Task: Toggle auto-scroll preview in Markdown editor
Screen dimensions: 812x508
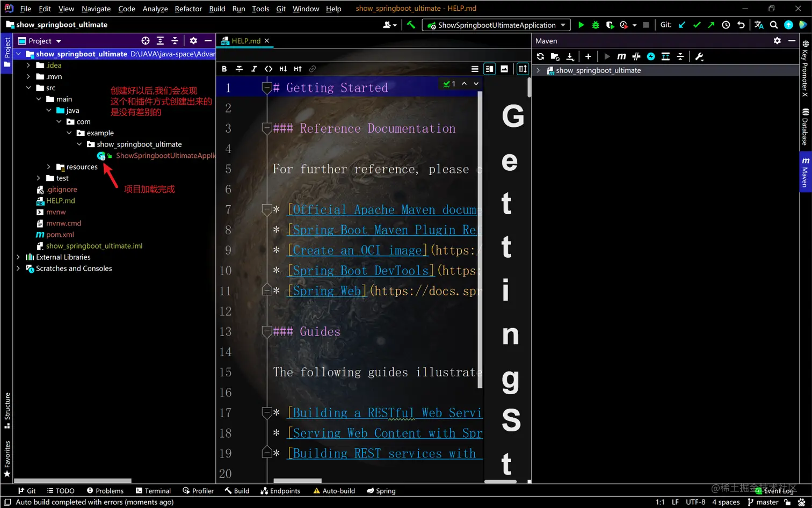Action: click(523, 69)
